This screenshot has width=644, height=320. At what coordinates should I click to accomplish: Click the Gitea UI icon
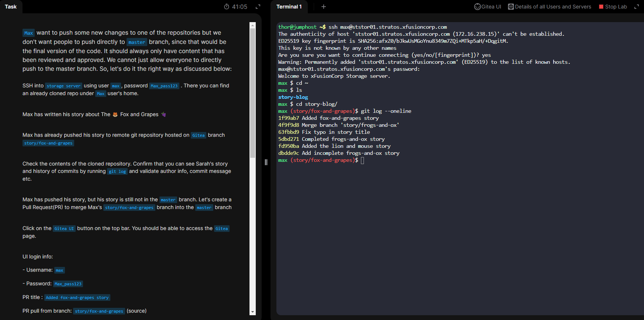pyautogui.click(x=477, y=7)
